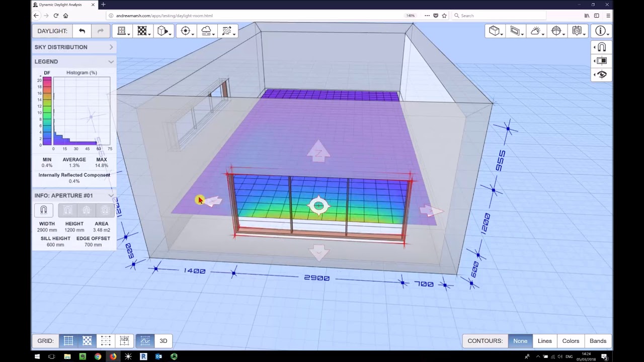Expand the section split view side panel
644x362 pixels.
pyautogui.click(x=601, y=61)
